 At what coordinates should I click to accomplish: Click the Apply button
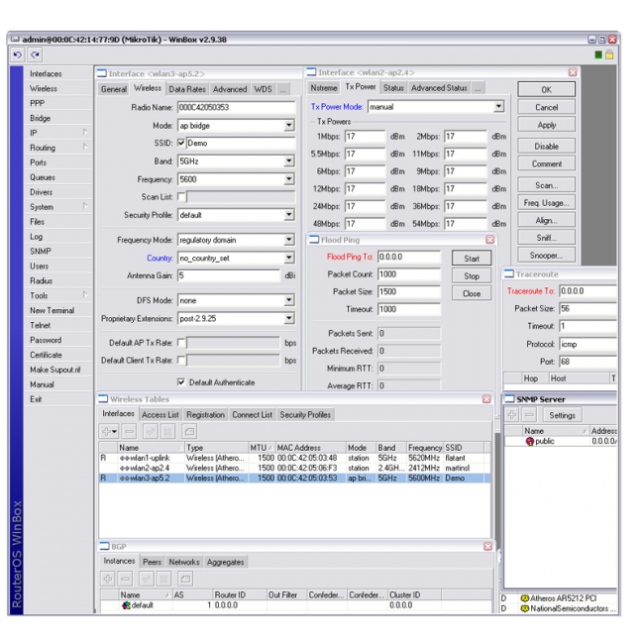tap(546, 125)
